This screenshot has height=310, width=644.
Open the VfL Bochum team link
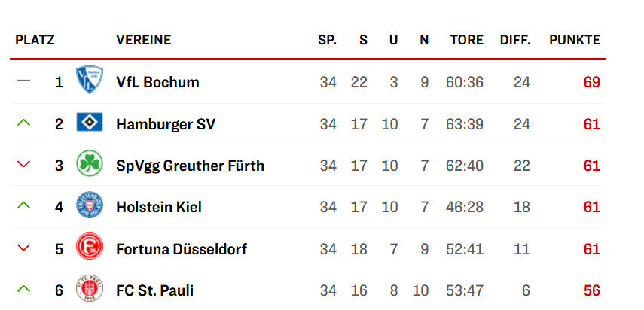(157, 82)
